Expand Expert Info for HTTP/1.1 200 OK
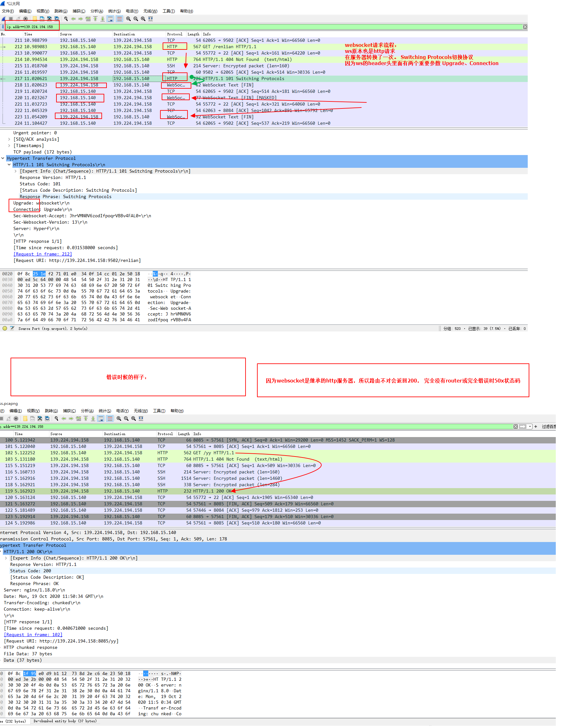The image size is (566, 728). [6, 558]
